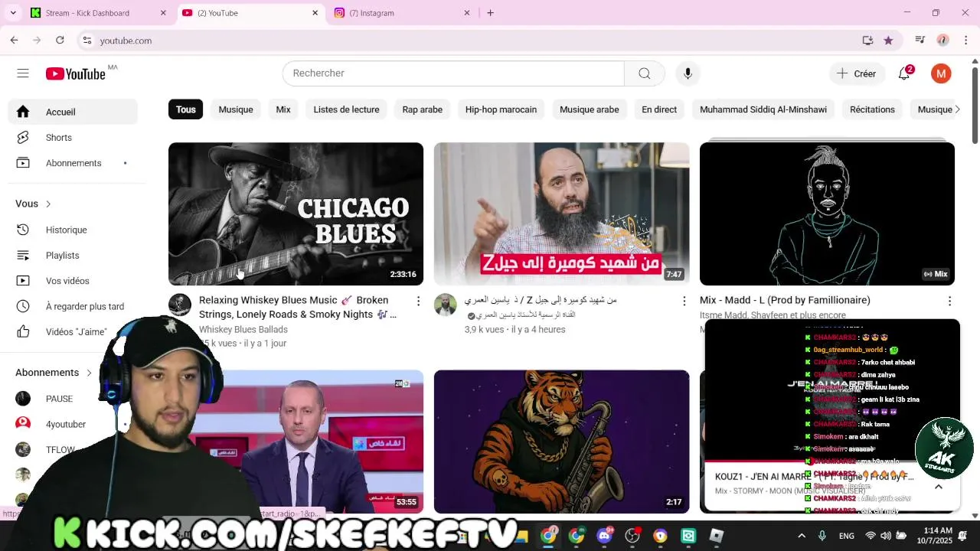Viewport: 980px width, 551px height.
Task: Click the volume icon in system tray
Action: (x=886, y=536)
